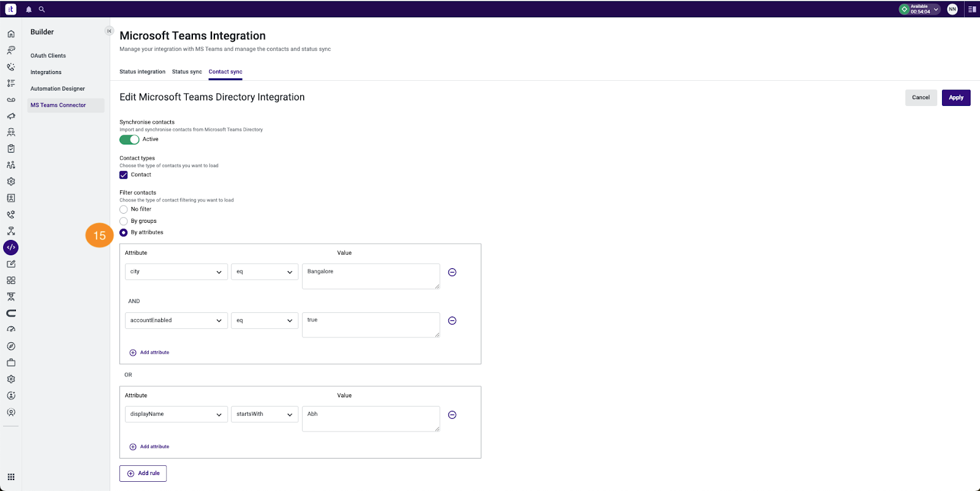Open the displayName attribute dropdown
This screenshot has height=491, width=980.
pos(176,414)
